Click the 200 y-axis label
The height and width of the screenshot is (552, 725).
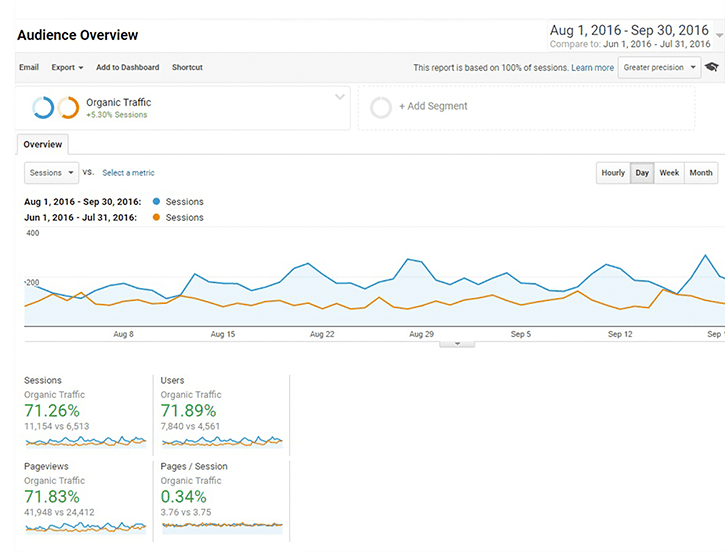32,282
